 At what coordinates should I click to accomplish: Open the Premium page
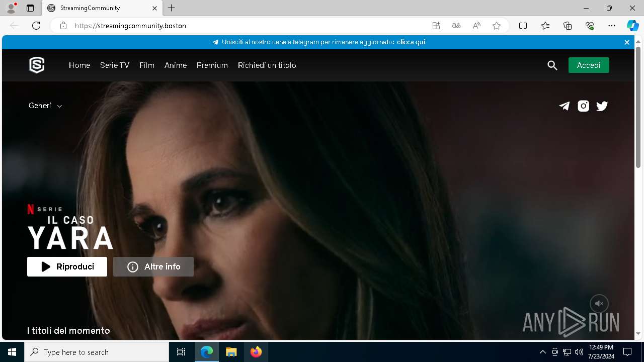tap(212, 65)
